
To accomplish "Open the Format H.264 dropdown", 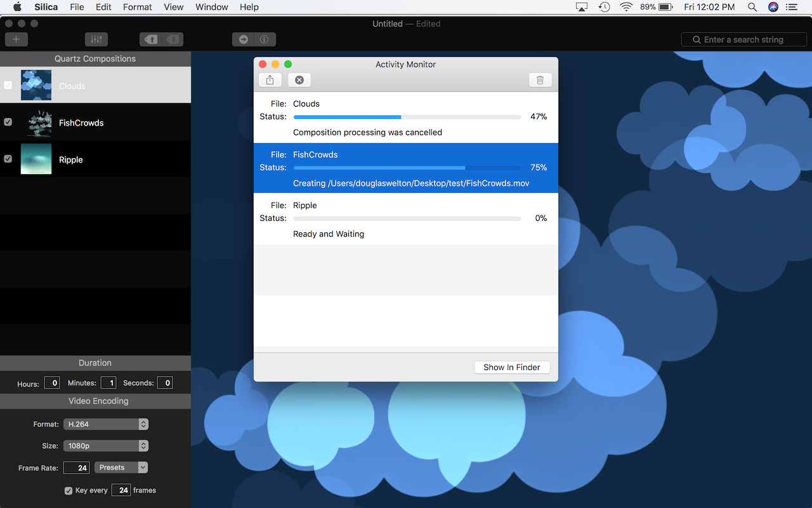I will tap(106, 424).
